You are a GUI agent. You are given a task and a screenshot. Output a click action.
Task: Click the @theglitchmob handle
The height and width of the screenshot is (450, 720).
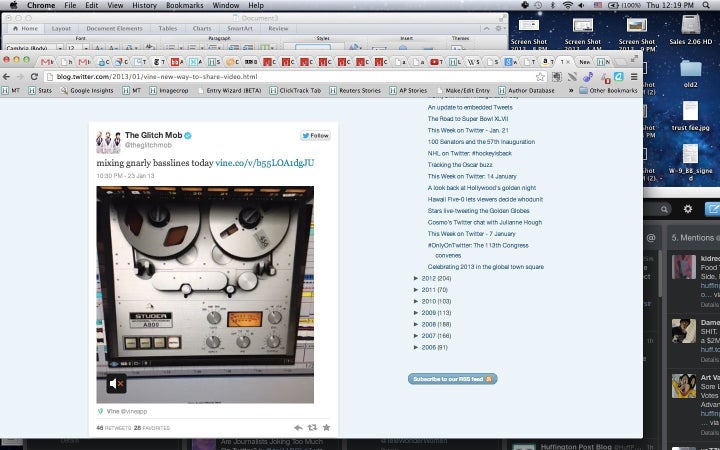(x=148, y=145)
